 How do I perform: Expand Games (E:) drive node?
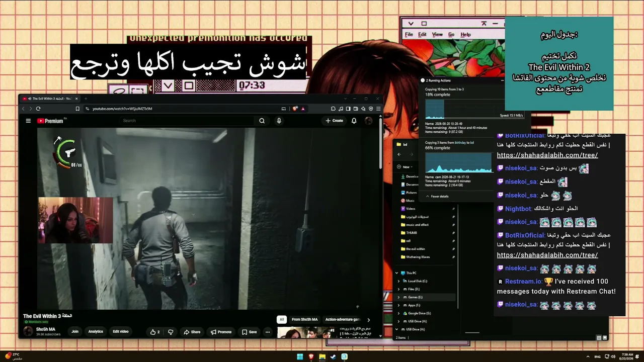pos(399,297)
